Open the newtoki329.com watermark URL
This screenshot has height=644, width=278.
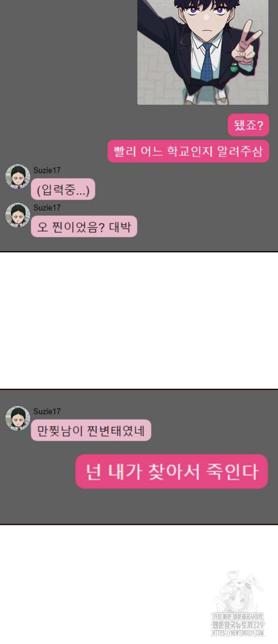click(238, 633)
